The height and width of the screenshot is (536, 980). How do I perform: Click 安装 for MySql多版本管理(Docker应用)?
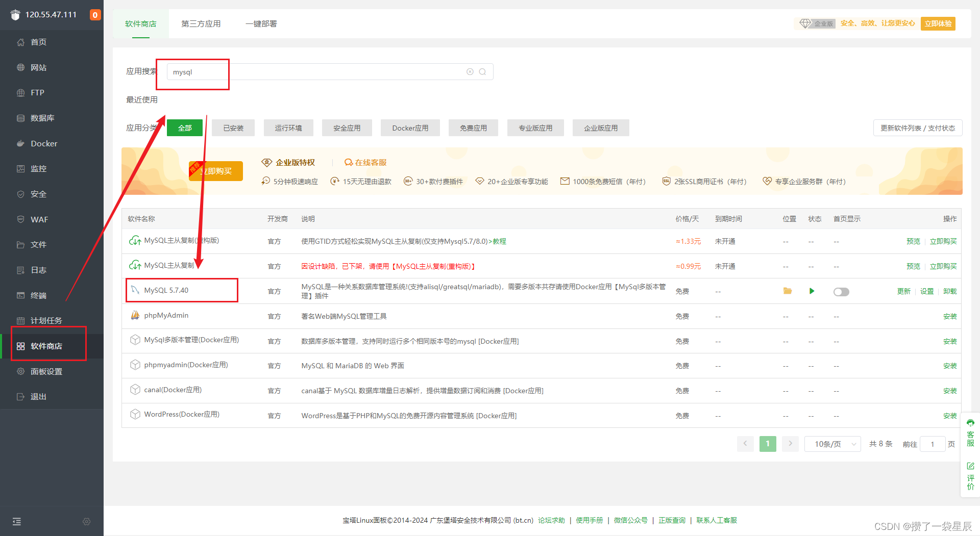950,341
